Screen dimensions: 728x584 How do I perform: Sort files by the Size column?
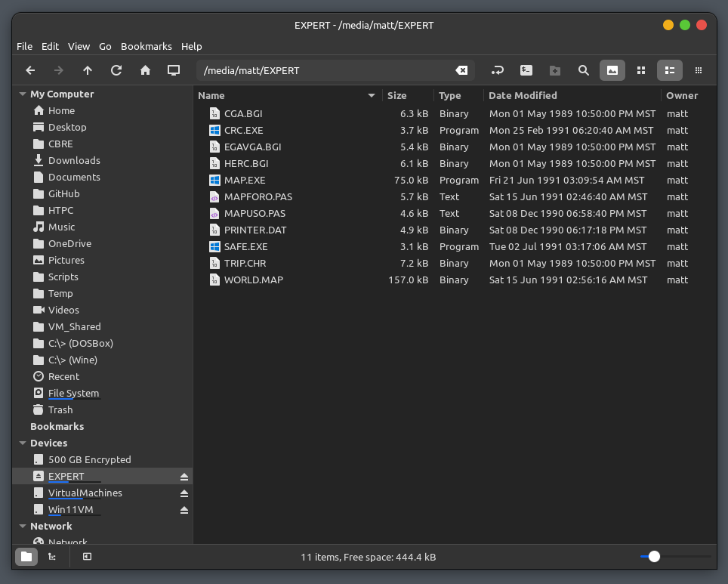coord(396,95)
